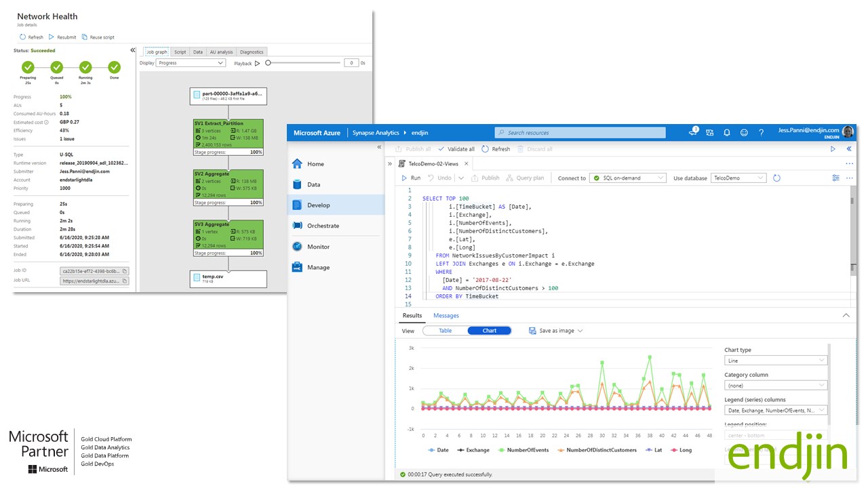The image size is (868, 488).
Task: Open query settings sliders icon in the toolbar
Action: [x=835, y=178]
